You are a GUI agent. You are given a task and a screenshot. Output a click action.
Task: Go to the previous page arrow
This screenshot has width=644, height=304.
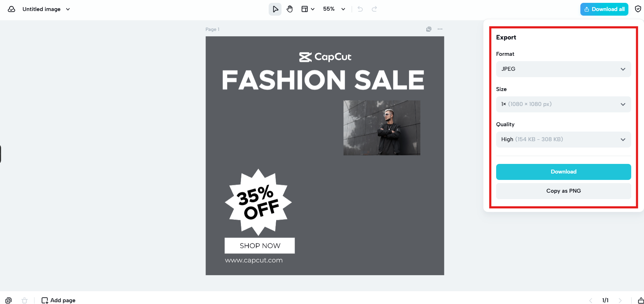(591, 300)
